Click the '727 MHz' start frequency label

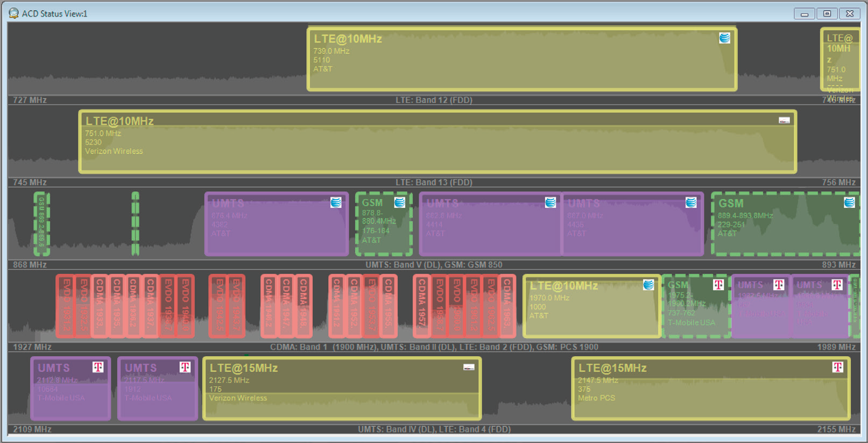[x=30, y=100]
